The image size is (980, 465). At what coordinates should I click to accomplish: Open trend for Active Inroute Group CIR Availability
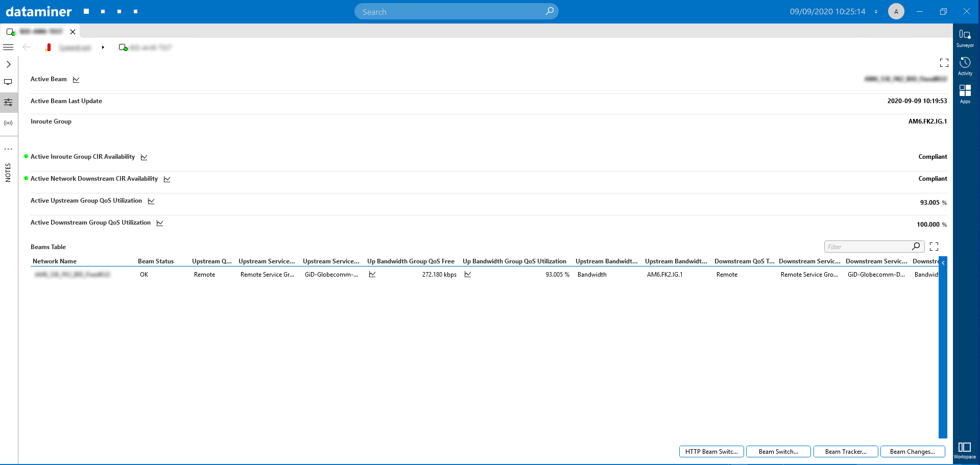click(x=144, y=157)
